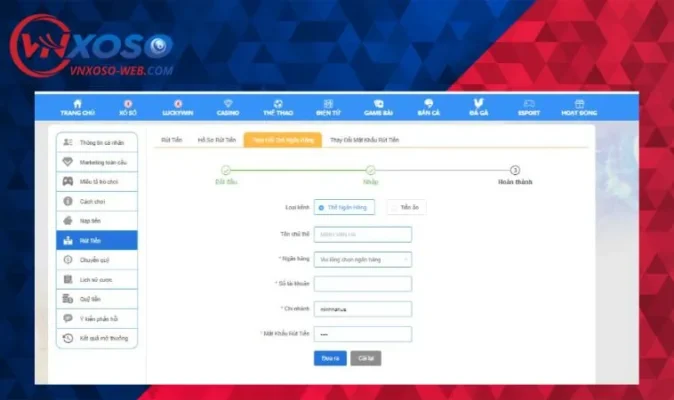This screenshot has width=674, height=400.
Task: Open Thông tin cá nhân profile icon
Action: [x=68, y=142]
